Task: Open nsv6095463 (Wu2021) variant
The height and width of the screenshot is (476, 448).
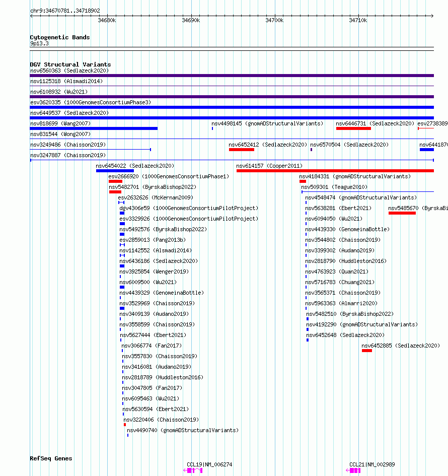Action: click(x=151, y=399)
